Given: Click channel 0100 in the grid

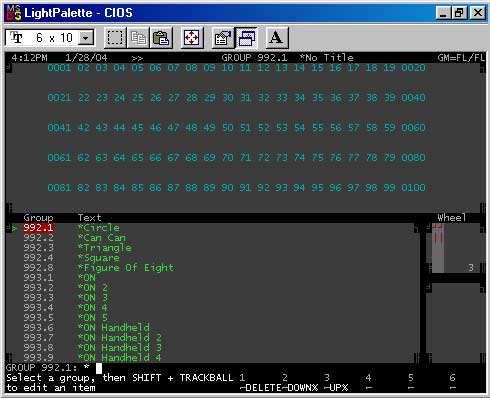Looking at the screenshot, I should pos(413,188).
